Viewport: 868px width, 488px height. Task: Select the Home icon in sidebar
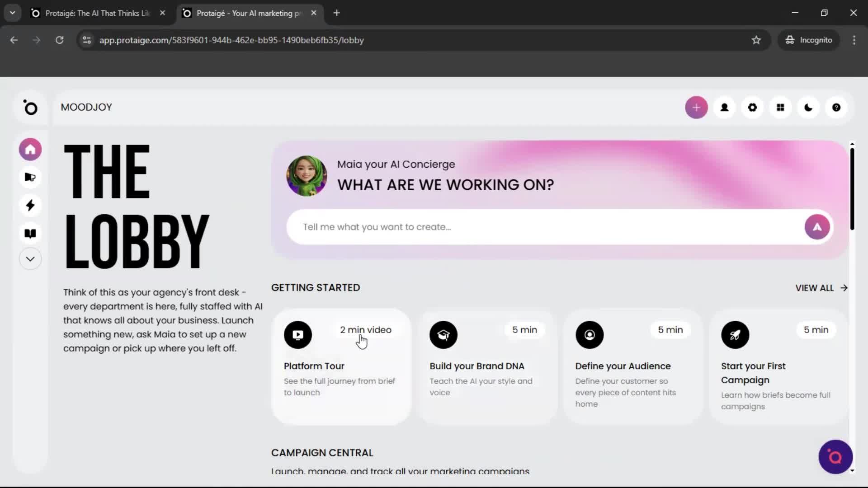(30, 149)
